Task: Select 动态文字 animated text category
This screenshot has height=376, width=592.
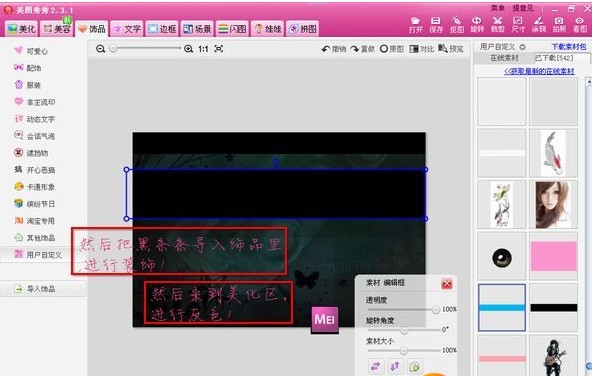Action: [x=35, y=119]
